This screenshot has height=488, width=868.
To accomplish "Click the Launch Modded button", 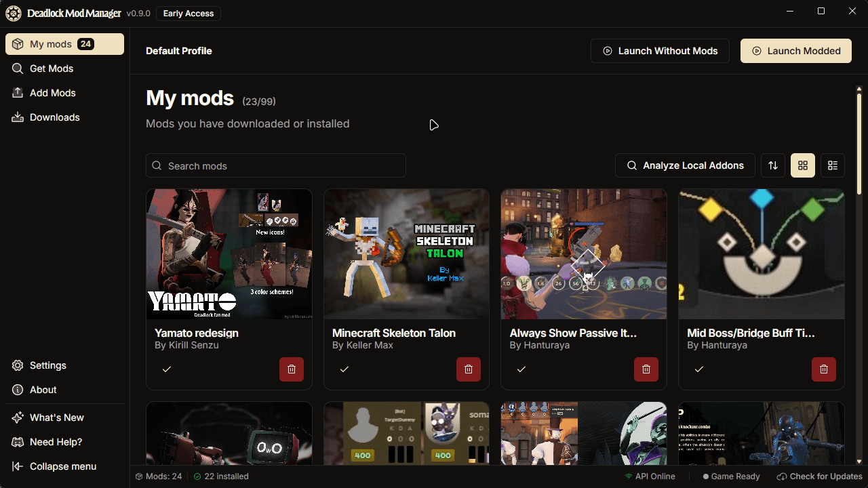I will pos(795,51).
